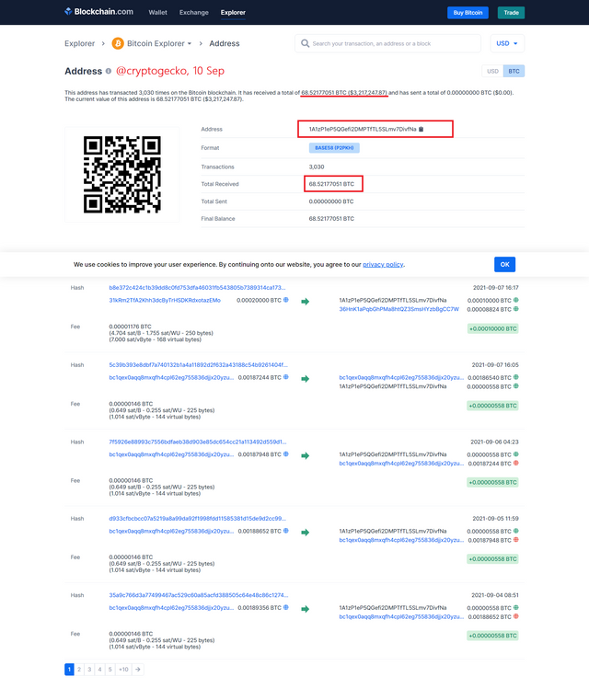
Task: Click the QR code image
Action: tap(121, 175)
